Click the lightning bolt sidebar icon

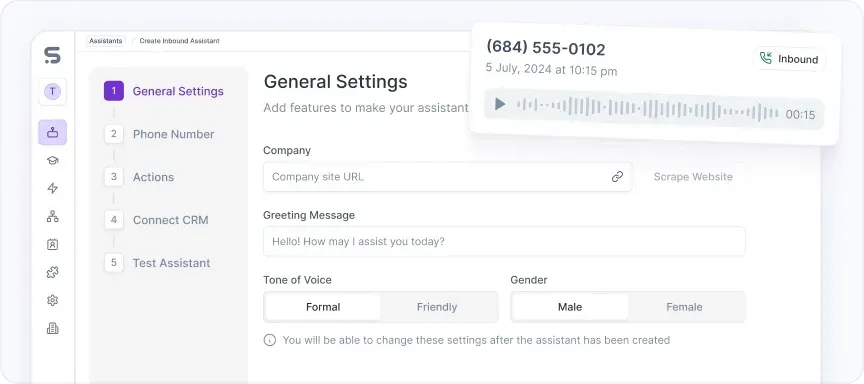pyautogui.click(x=52, y=188)
